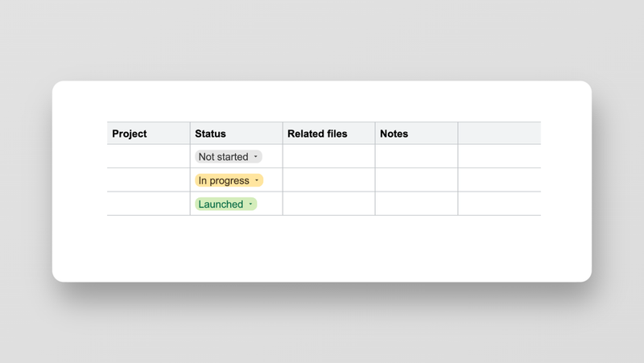This screenshot has width=644, height=363.
Task: Open the Launched status dropdown
Action: tap(221, 204)
